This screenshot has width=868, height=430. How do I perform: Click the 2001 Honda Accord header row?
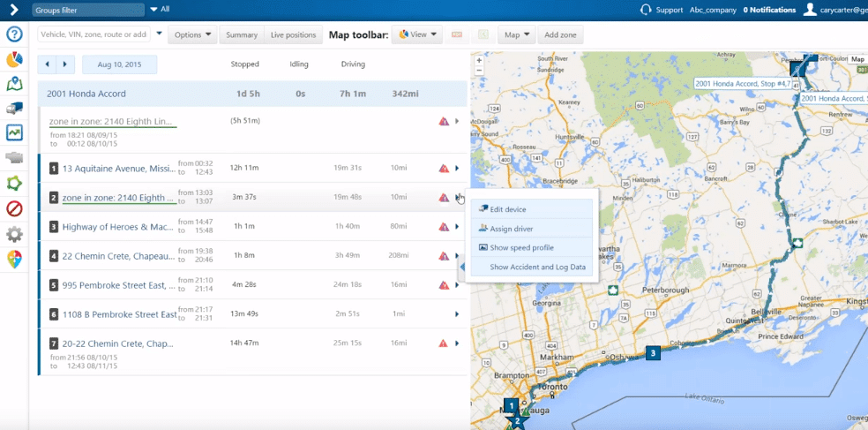tap(252, 94)
